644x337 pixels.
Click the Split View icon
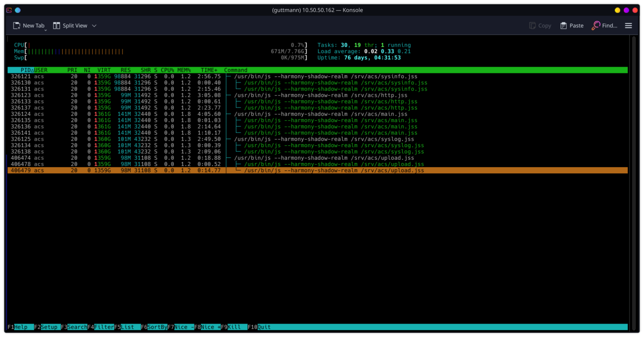pos(57,26)
